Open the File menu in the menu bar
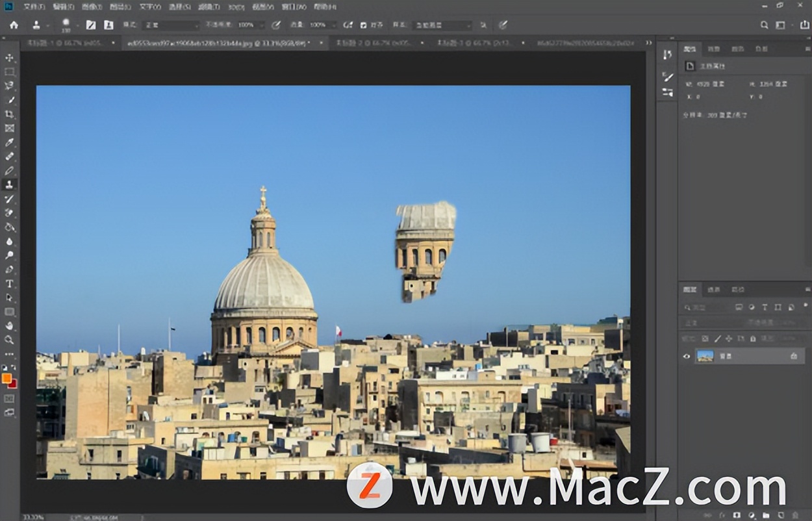 34,6
